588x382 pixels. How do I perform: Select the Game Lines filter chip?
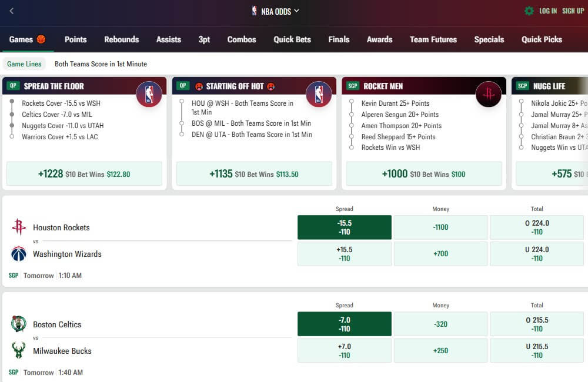coord(24,63)
